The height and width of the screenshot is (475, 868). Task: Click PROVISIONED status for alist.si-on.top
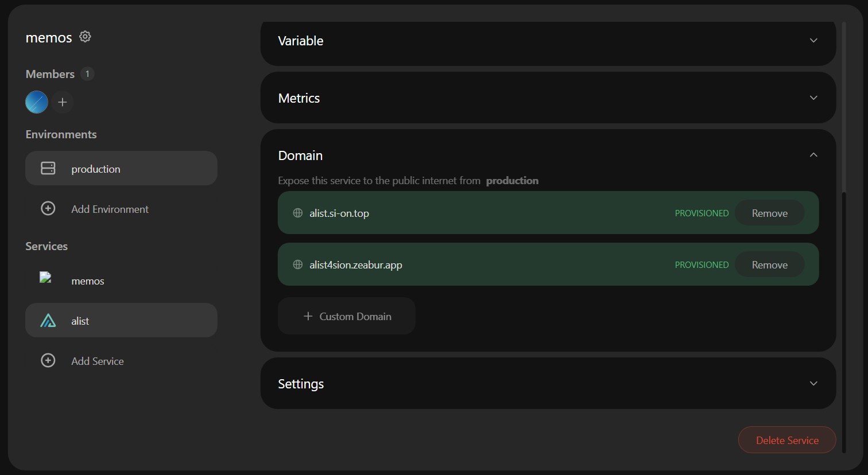click(x=702, y=213)
